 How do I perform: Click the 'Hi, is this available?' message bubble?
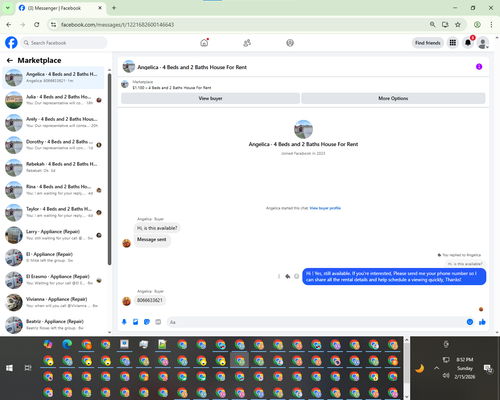pyautogui.click(x=157, y=228)
